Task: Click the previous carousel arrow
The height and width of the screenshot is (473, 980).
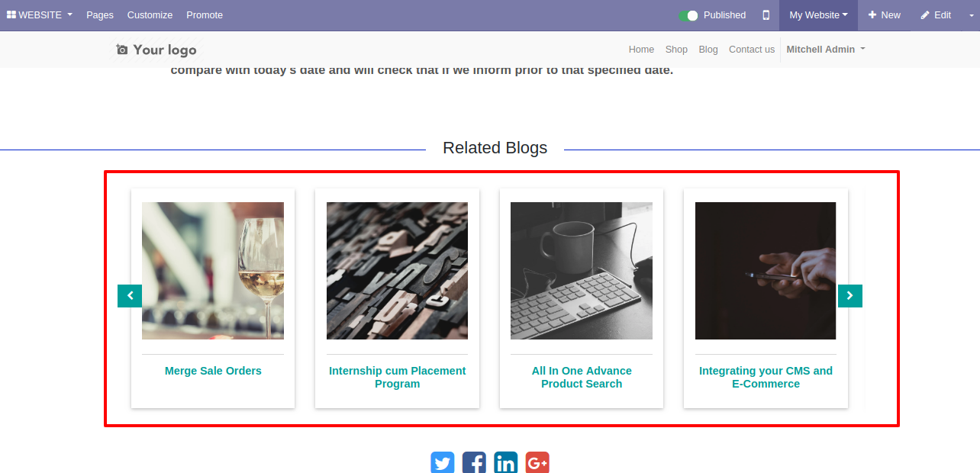Action: tap(130, 296)
